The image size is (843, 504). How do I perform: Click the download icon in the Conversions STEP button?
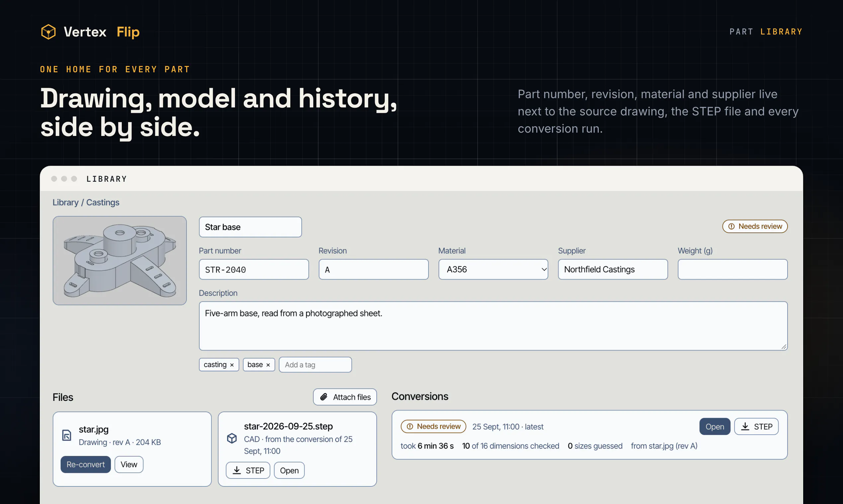point(745,426)
